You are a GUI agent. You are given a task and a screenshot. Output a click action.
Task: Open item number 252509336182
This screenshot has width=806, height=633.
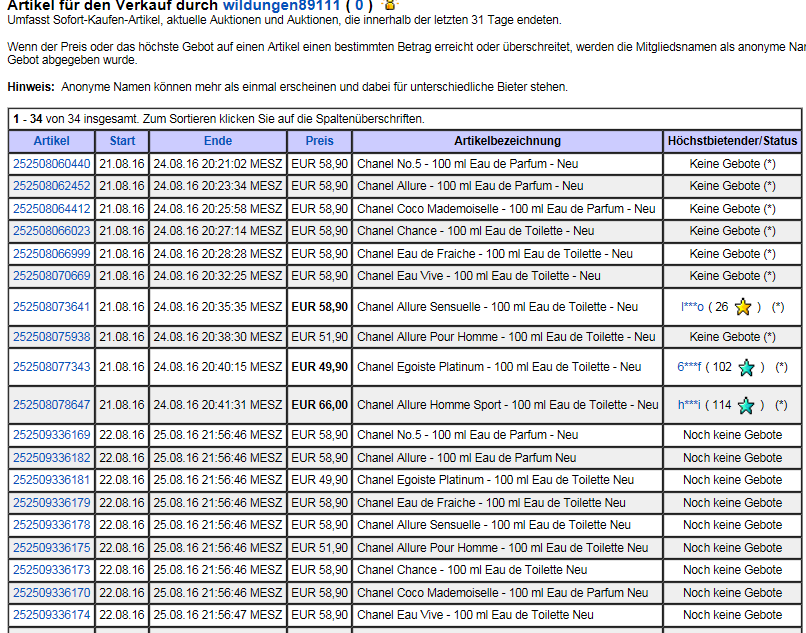click(x=51, y=458)
